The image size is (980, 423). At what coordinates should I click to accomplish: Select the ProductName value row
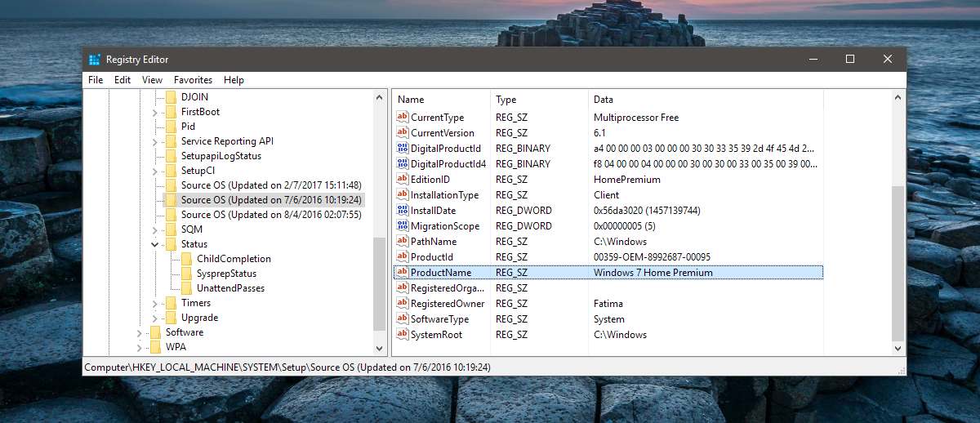(608, 273)
